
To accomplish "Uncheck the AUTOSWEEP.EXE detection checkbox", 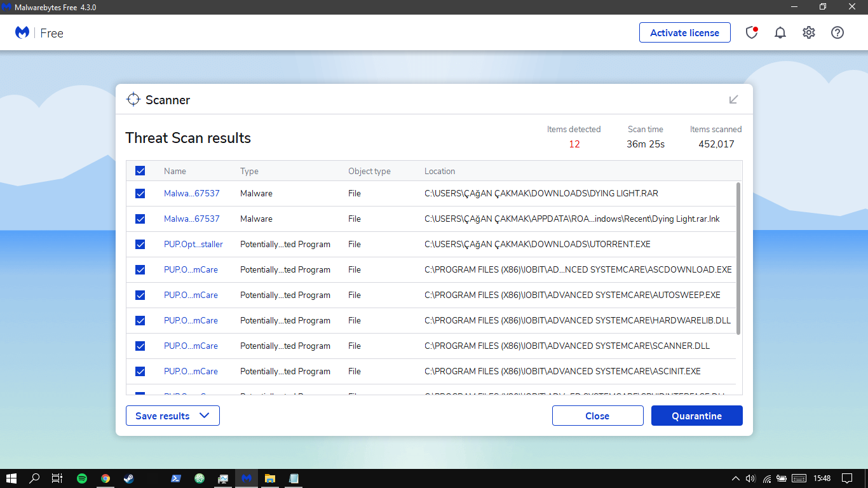I will point(140,295).
